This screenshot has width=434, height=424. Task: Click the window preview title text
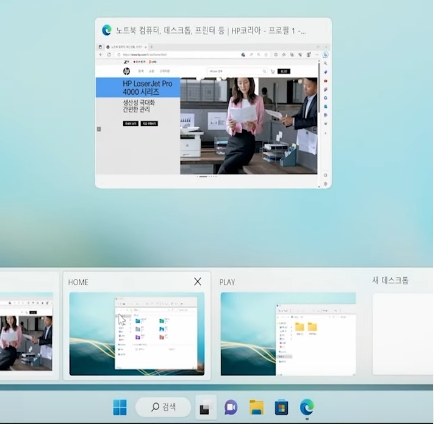pyautogui.click(x=211, y=31)
